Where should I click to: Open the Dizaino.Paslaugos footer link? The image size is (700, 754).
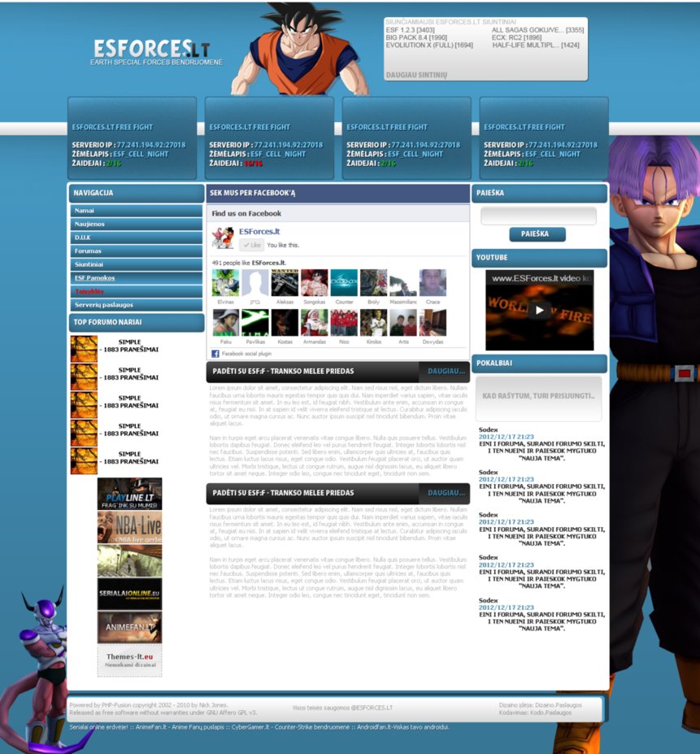(x=559, y=705)
